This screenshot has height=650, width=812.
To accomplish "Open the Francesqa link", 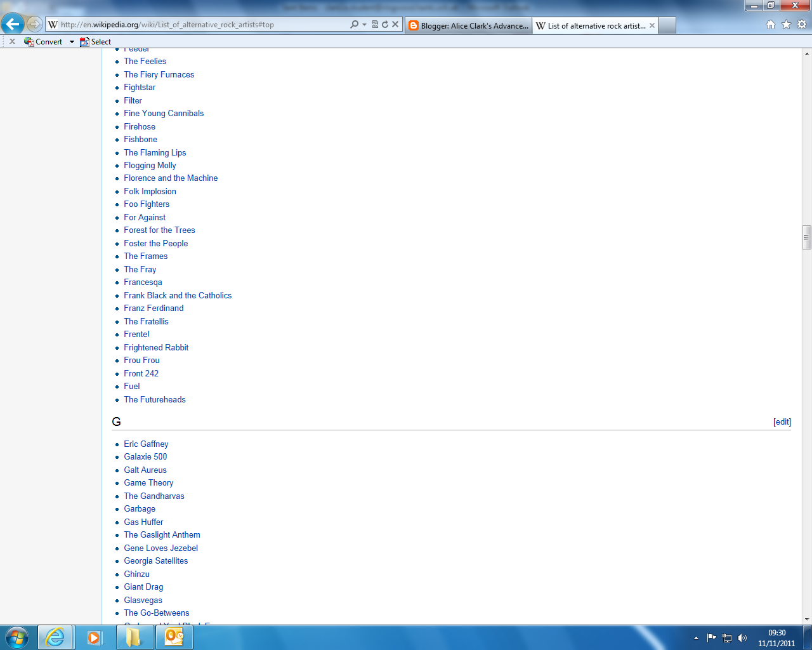I will [x=143, y=282].
